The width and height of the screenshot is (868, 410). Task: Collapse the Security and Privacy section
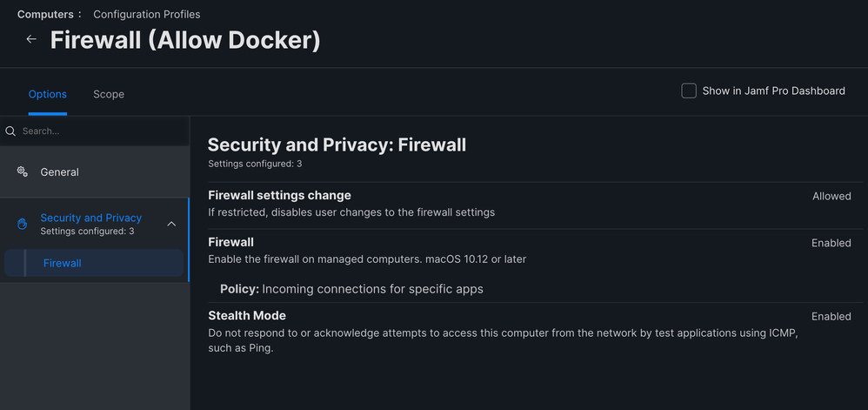click(171, 224)
